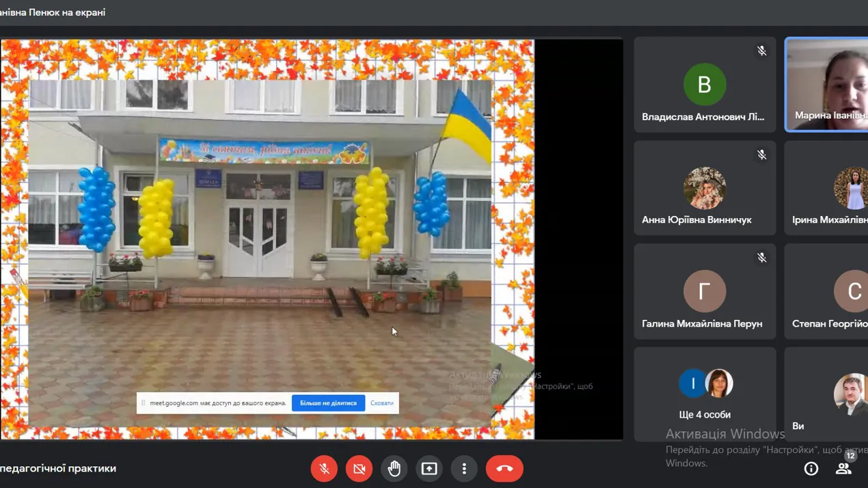This screenshot has height=488, width=868.
Task: Click the brown "Г" avatar of Галина
Action: pyautogui.click(x=705, y=291)
